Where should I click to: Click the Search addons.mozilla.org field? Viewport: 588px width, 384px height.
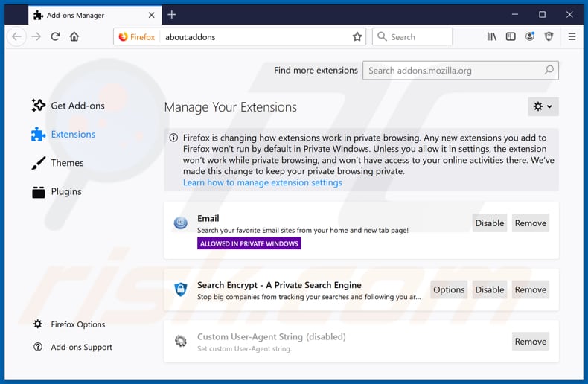(461, 71)
